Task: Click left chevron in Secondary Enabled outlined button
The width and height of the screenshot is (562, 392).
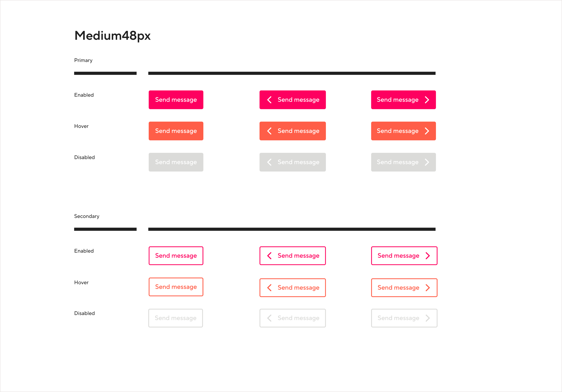Action: pos(269,256)
